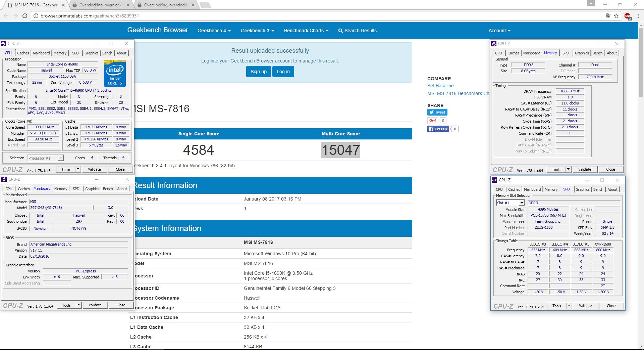Click the site info icon beside the URL
The width and height of the screenshot is (644, 350).
(36, 16)
